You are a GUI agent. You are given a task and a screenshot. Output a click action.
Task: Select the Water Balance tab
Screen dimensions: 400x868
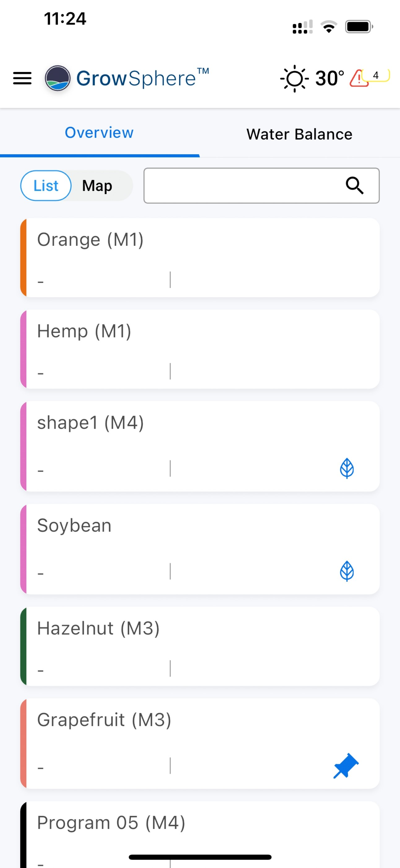[x=299, y=134]
